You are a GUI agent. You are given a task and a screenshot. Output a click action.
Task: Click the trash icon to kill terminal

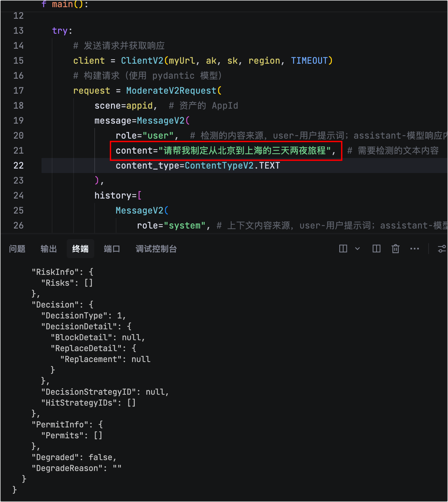[395, 249]
